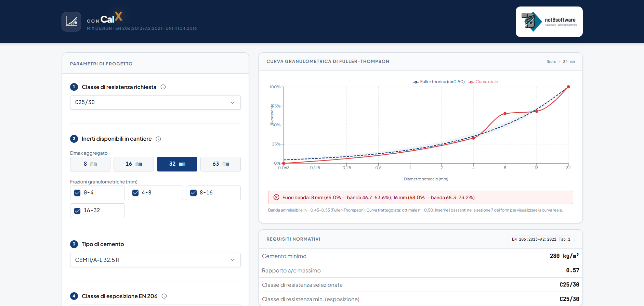
Task: Toggle the Curva reale legend marker
Action: [x=471, y=82]
